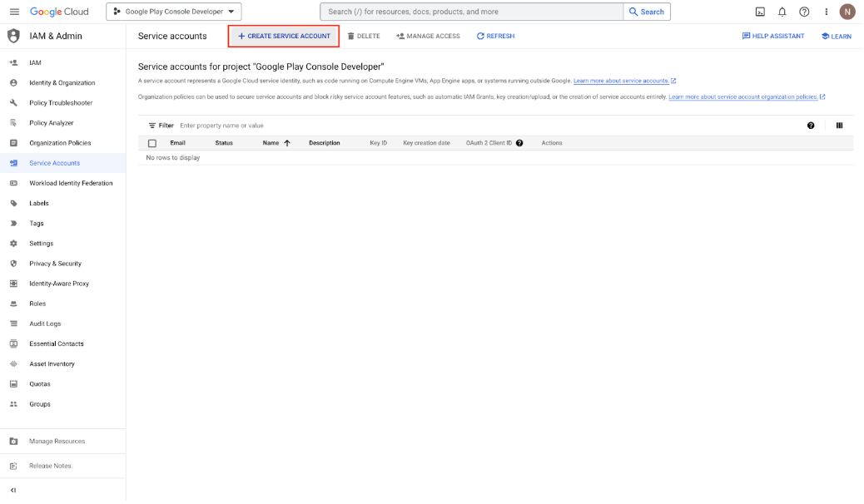The height and width of the screenshot is (504, 864).
Task: Open the Learn panel
Action: coord(836,36)
